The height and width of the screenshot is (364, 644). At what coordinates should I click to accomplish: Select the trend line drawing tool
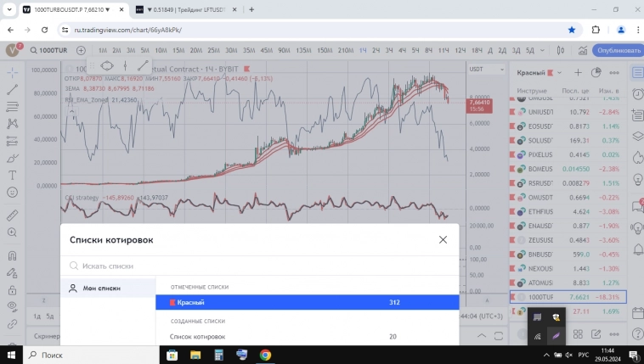(x=13, y=89)
